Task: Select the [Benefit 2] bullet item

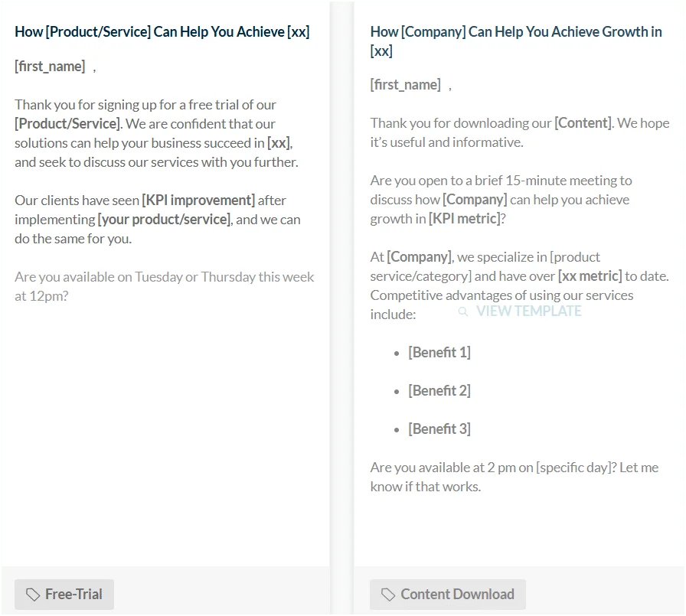Action: click(x=439, y=391)
